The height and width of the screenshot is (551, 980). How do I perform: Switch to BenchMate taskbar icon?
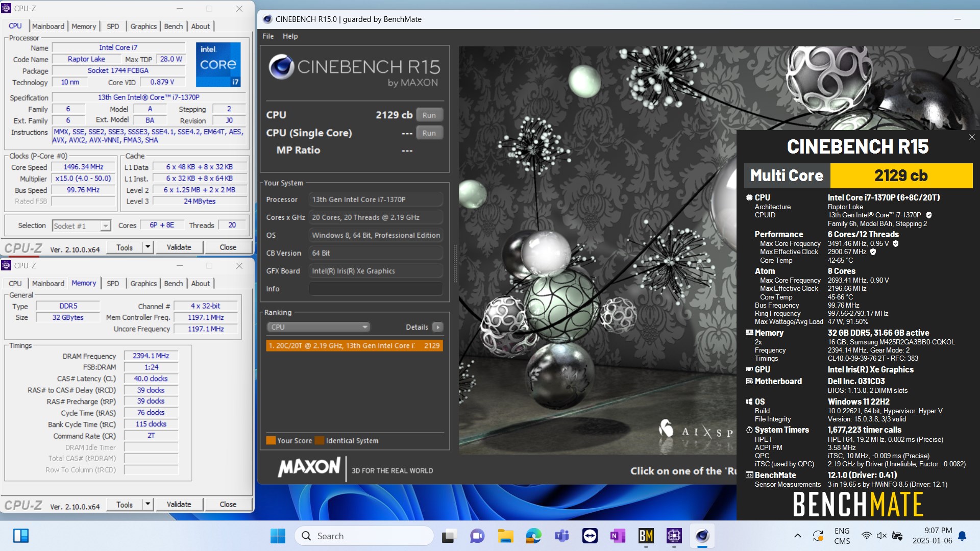coord(646,536)
